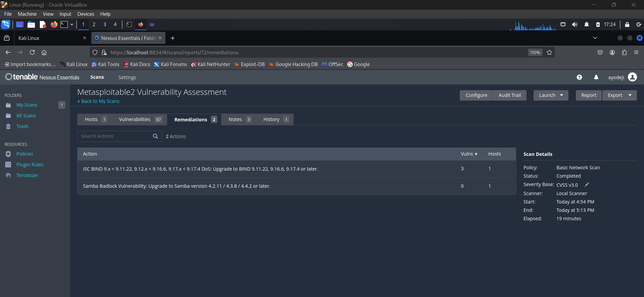Open the Trash folder
The image size is (644, 297).
pos(22,126)
